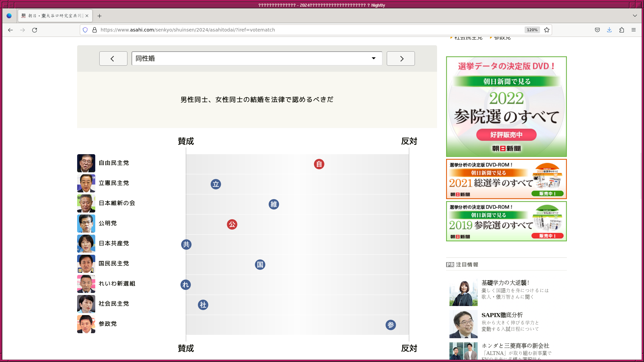This screenshot has height=362, width=644.
Task: Open the Firefox hamburger menu
Action: pyautogui.click(x=634, y=30)
